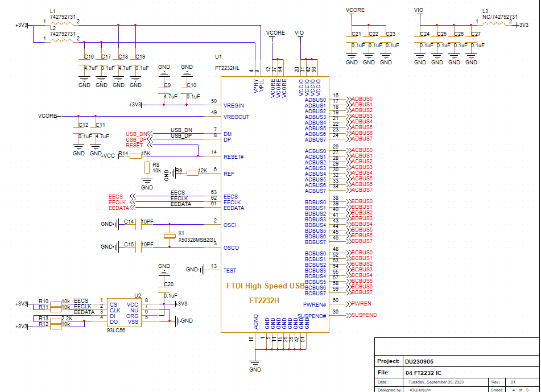
Task: Select resistor R10 symbol
Action: click(56, 304)
